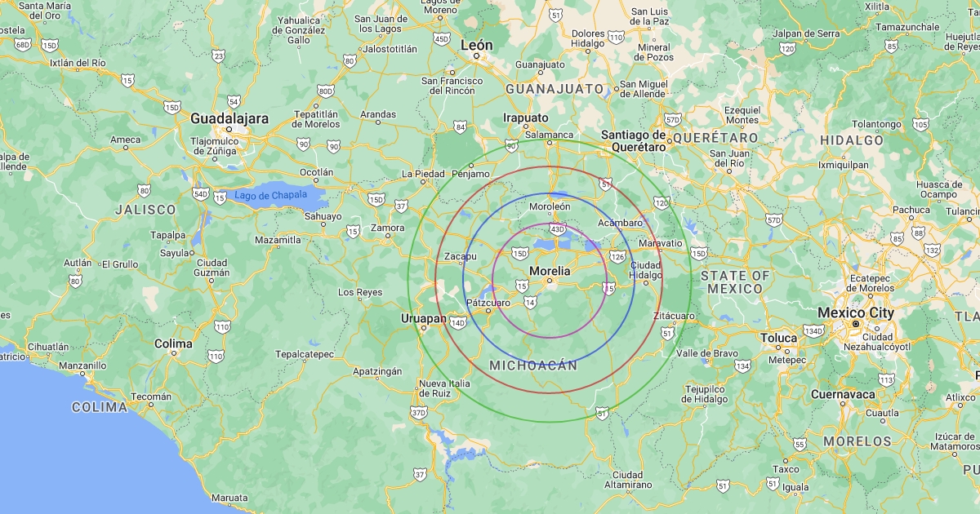Click the Ciudad Guzmán label

[212, 268]
